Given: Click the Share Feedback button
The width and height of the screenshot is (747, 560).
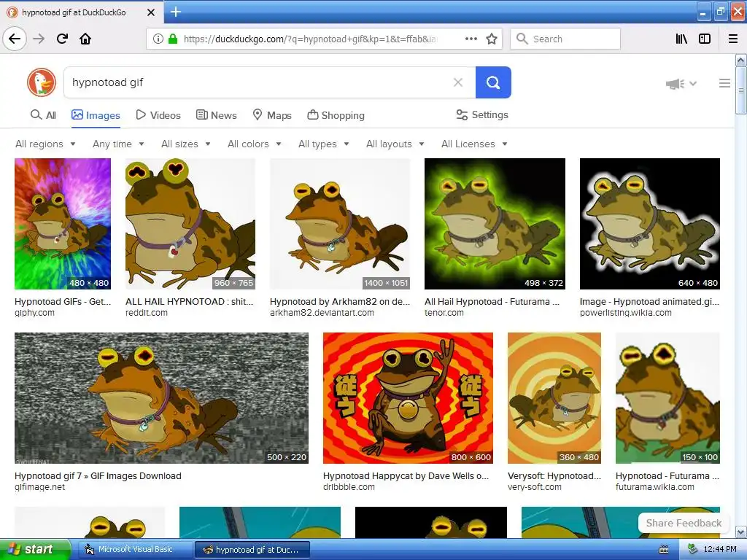Looking at the screenshot, I should [684, 523].
